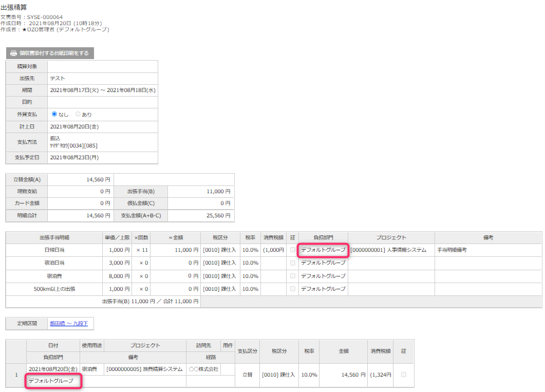
Task: Select the あり radio button for 外貨支払
Action: 78,114
